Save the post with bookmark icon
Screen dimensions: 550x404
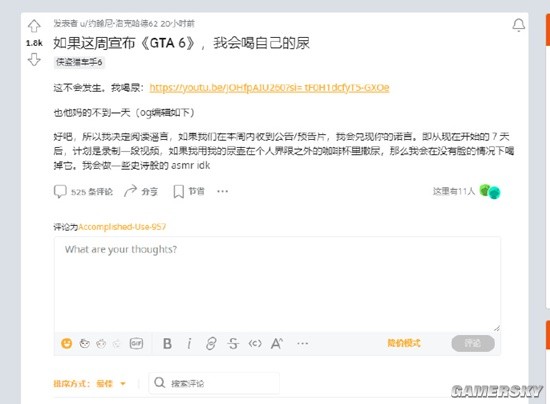[189, 191]
